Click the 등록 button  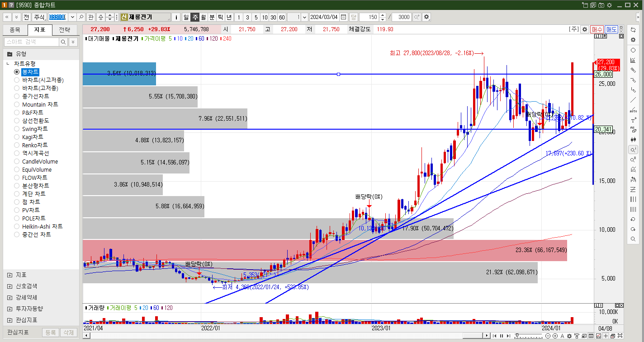coord(50,333)
